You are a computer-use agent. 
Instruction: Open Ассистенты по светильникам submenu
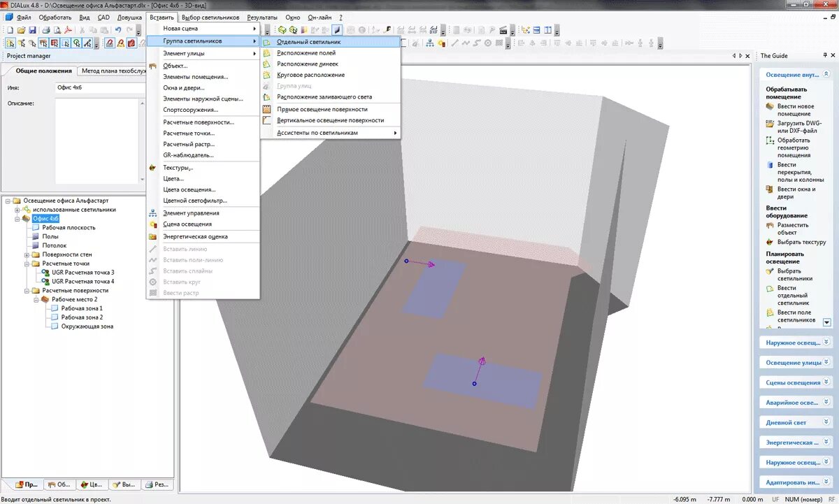tap(331, 133)
